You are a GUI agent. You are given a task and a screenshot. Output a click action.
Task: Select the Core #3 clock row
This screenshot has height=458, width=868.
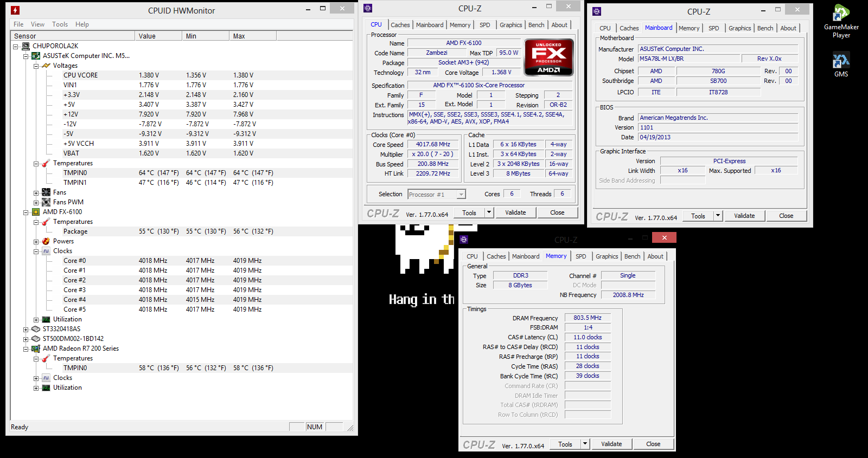pyautogui.click(x=182, y=290)
